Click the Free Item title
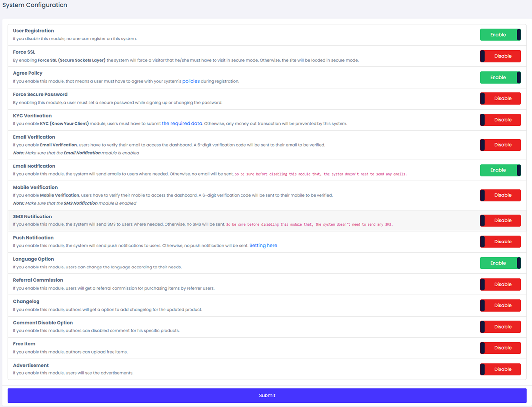This screenshot has width=532, height=407. coord(24,344)
